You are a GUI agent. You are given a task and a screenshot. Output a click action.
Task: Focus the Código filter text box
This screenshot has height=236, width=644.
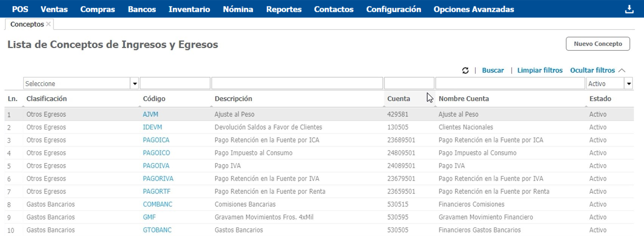(x=175, y=83)
